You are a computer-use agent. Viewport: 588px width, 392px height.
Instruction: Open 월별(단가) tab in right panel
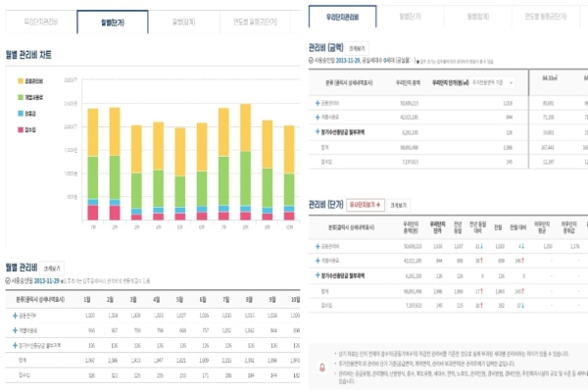(x=410, y=17)
